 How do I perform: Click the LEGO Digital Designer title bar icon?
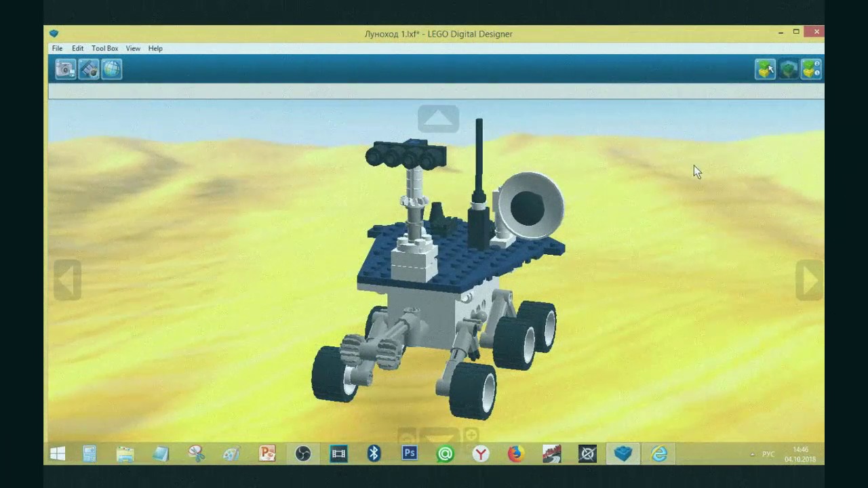(x=54, y=33)
